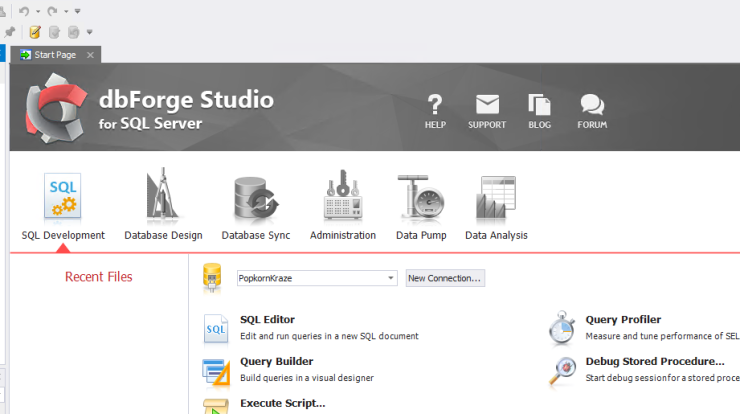Click the SQL Development label
Viewport: 740px width, 414px height.
coord(63,235)
